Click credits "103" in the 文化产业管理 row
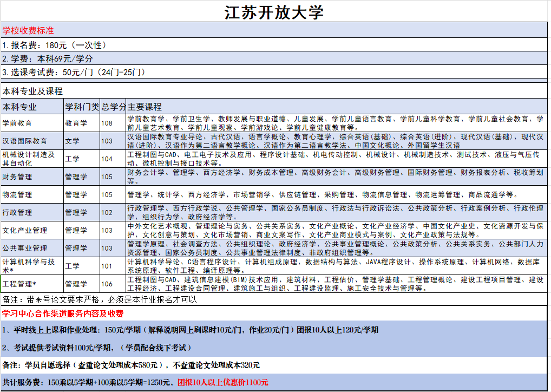The image size is (551, 392). [x=113, y=230]
